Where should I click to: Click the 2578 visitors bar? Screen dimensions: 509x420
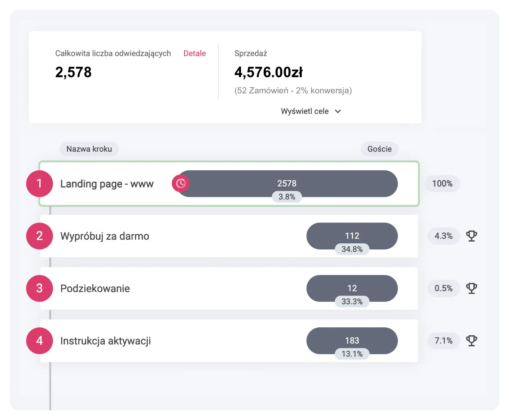tap(287, 184)
